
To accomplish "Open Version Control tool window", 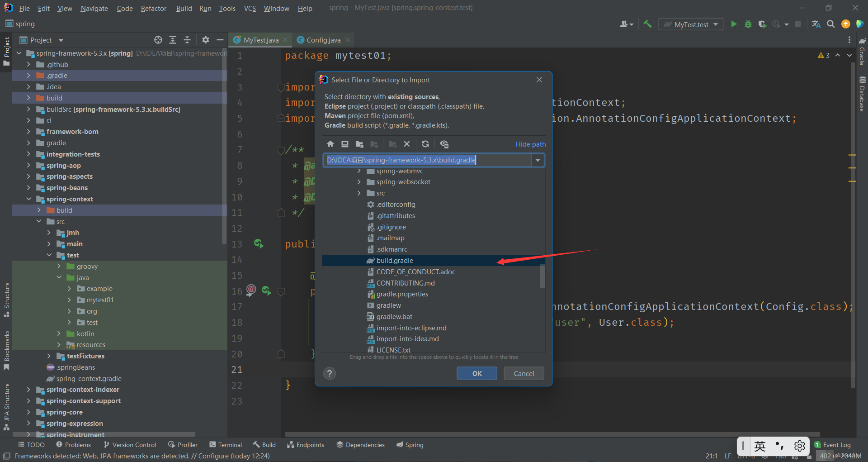I will click(130, 445).
